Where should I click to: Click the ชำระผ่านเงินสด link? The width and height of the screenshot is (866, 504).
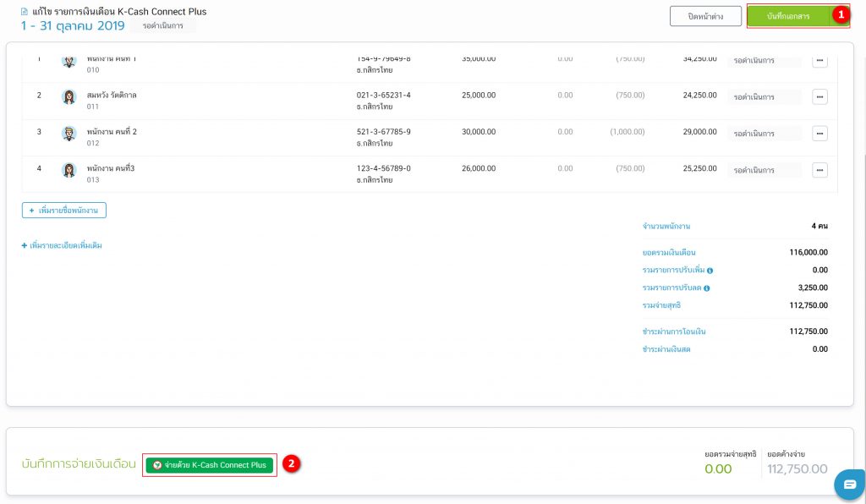(x=668, y=348)
